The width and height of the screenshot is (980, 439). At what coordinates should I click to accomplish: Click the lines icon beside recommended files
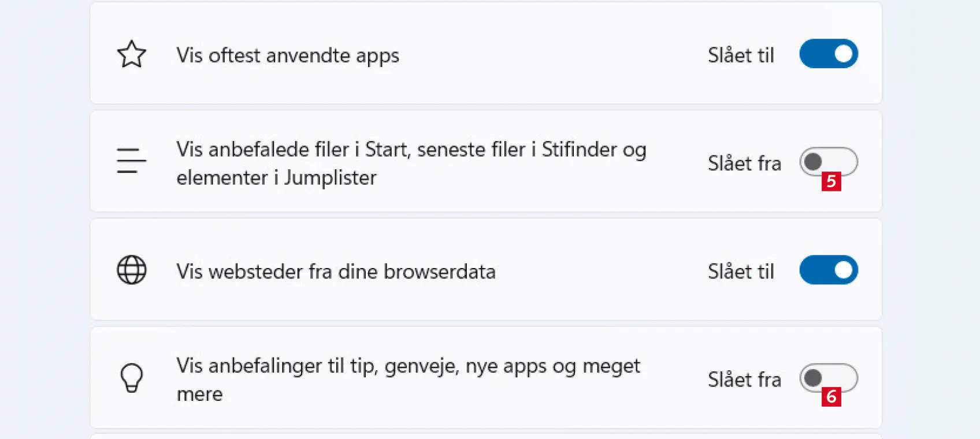click(131, 161)
